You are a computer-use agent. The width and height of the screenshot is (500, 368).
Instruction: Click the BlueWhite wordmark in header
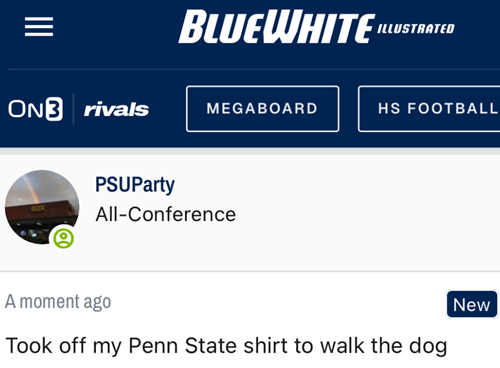coord(276,27)
